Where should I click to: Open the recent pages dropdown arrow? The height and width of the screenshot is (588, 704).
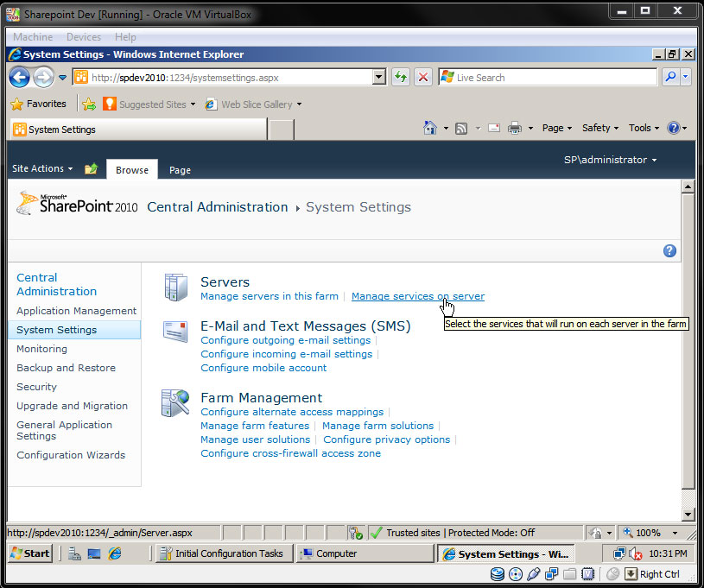pyautogui.click(x=63, y=78)
